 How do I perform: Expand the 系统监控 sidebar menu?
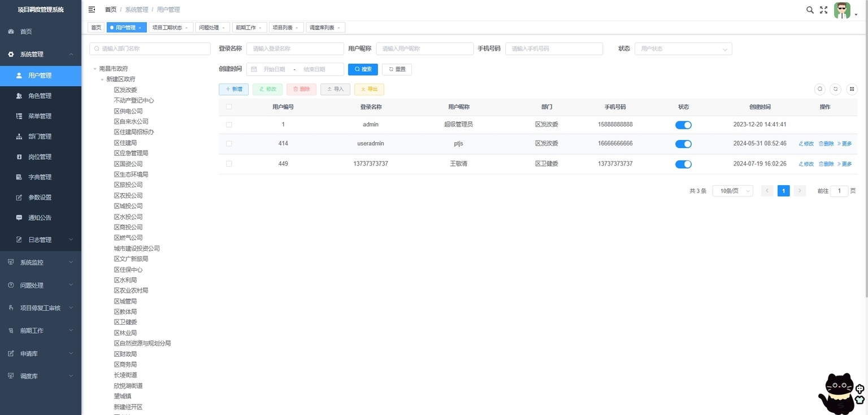point(41,263)
